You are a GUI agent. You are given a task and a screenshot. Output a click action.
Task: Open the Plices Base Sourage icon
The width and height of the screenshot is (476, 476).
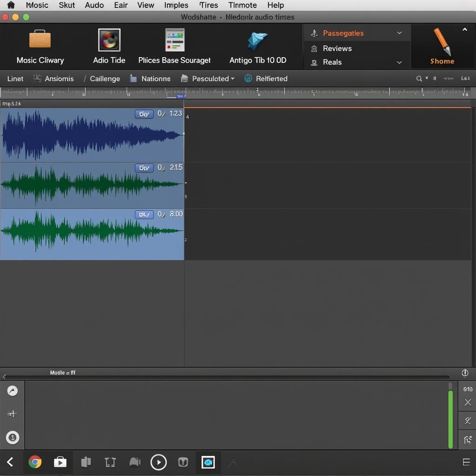click(175, 40)
